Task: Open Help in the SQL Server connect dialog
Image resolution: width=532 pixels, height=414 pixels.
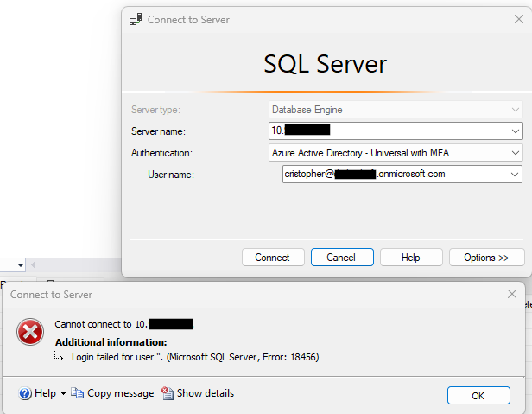Action: point(411,258)
